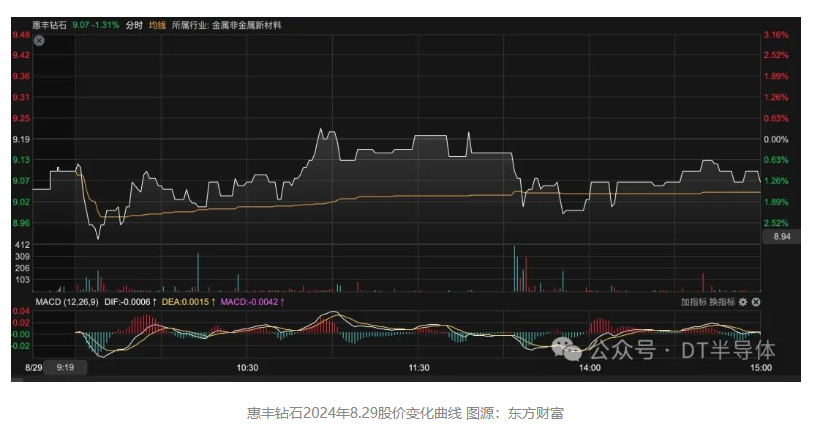Click the red 1.89% percent label
The width and height of the screenshot is (813, 434).
(x=776, y=76)
